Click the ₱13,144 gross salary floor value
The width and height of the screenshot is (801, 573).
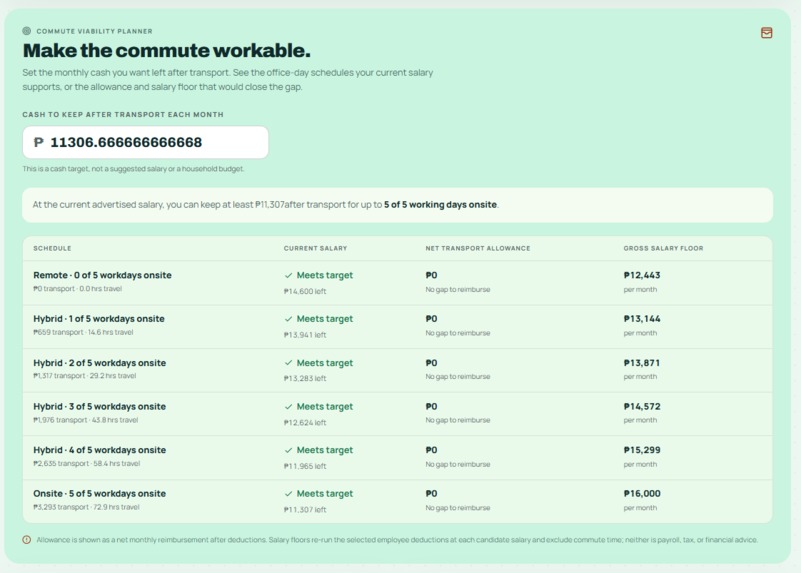point(642,319)
